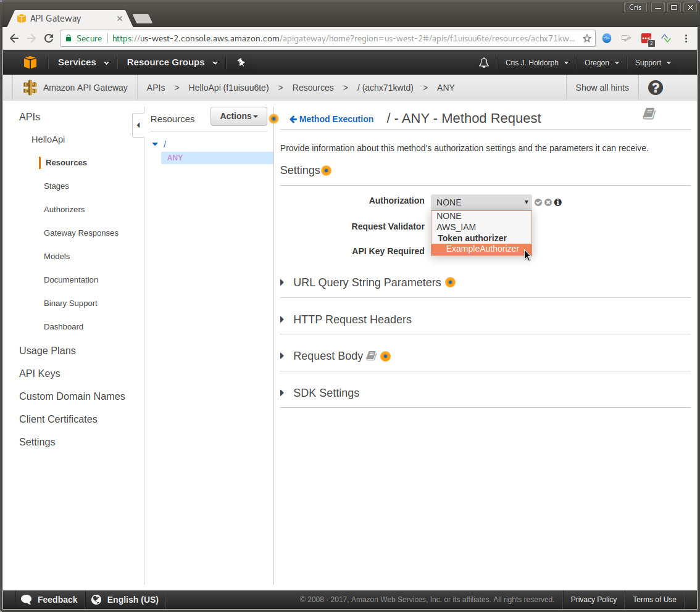
Task: Open Stages in the sidebar
Action: click(x=56, y=186)
